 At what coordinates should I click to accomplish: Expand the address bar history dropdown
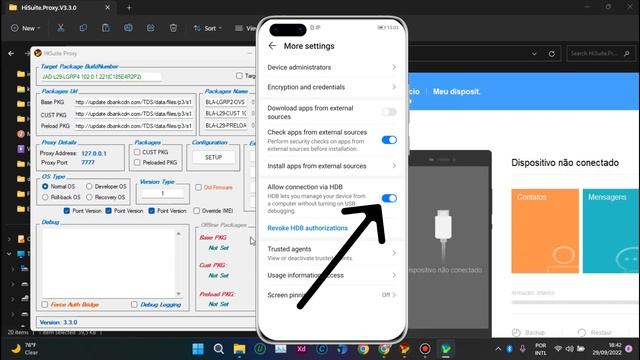click(534, 53)
